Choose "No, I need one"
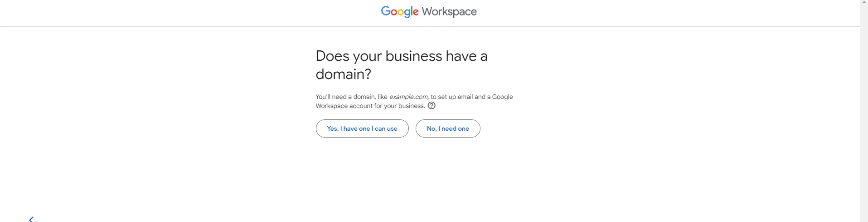 pyautogui.click(x=448, y=128)
